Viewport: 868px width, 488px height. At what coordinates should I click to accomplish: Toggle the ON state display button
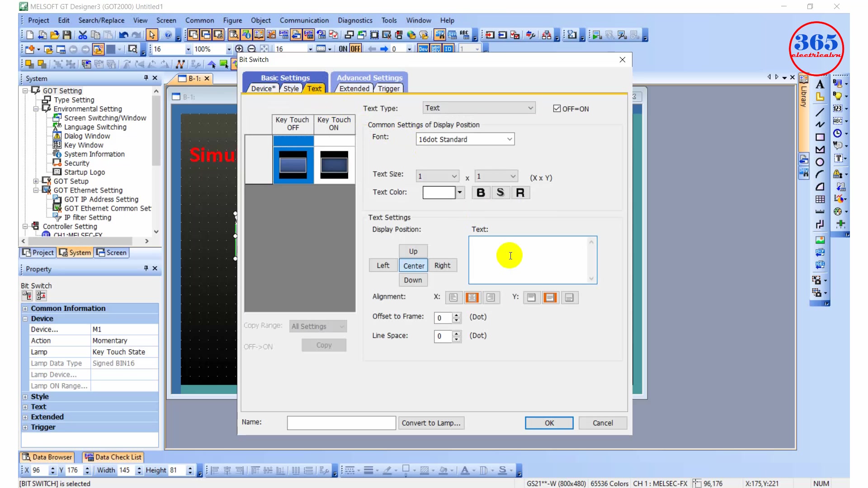click(343, 49)
